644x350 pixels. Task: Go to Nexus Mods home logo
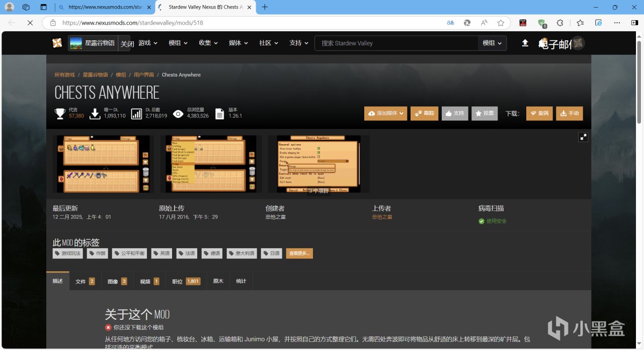tap(57, 43)
